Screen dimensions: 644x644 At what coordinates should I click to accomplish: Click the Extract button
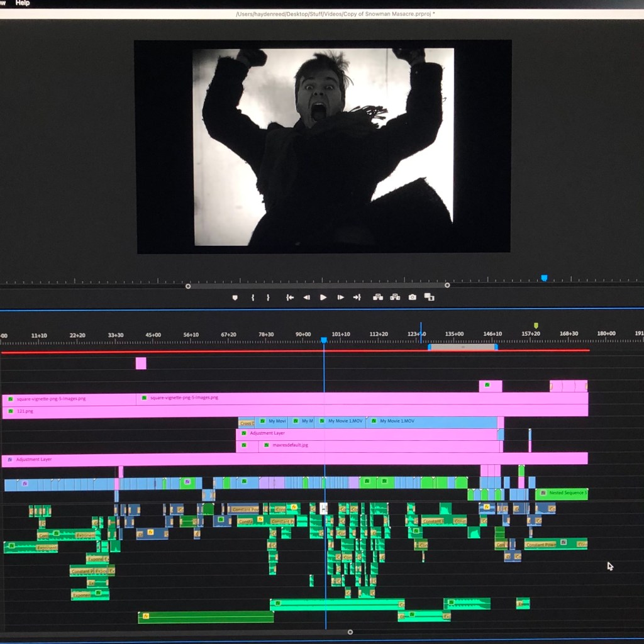(x=395, y=297)
